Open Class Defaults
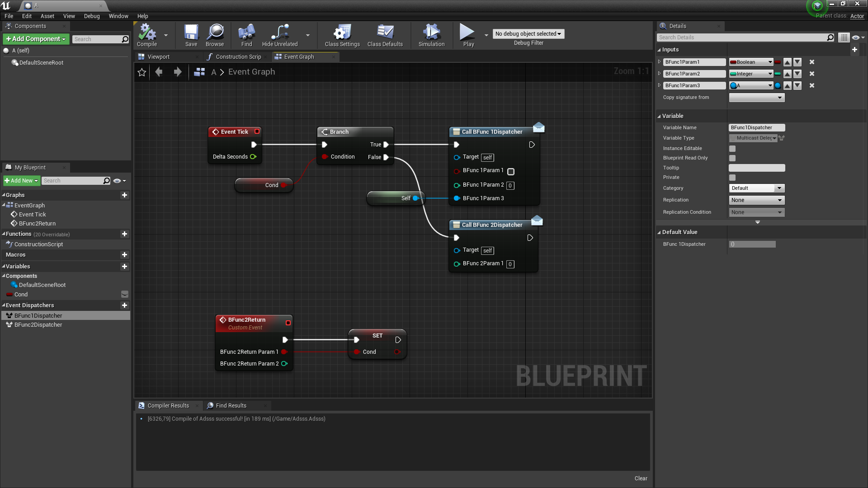The height and width of the screenshot is (488, 868). [x=385, y=33]
